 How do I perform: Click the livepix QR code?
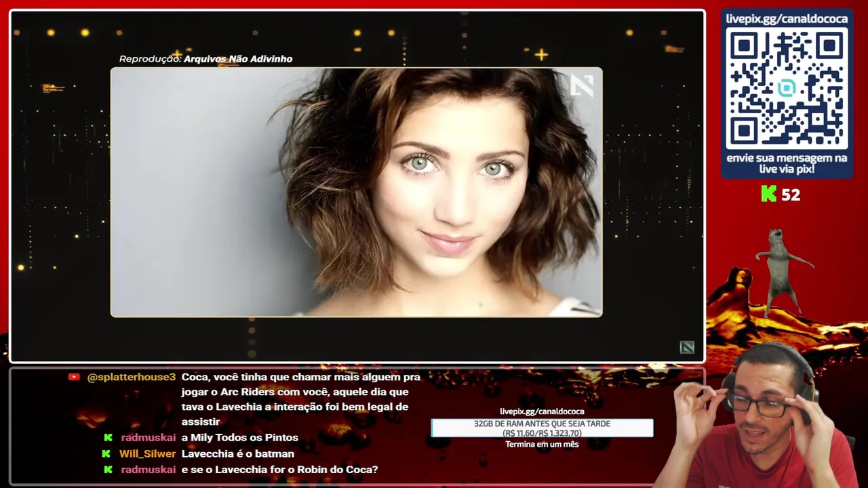pos(787,89)
